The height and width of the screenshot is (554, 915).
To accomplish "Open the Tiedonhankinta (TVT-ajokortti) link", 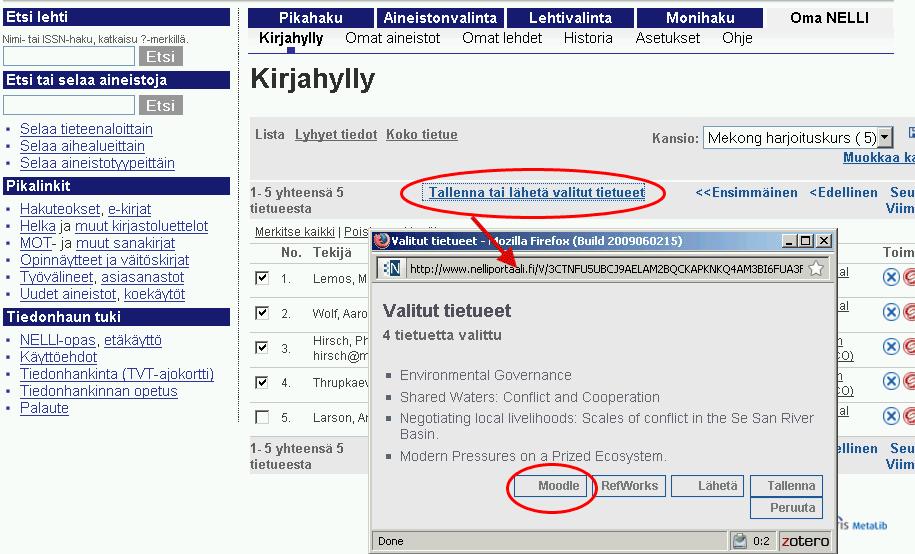I will pyautogui.click(x=117, y=374).
